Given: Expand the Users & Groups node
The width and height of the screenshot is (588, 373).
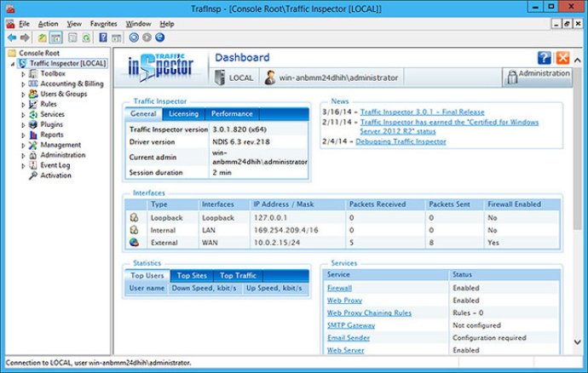Looking at the screenshot, I should pos(23,94).
